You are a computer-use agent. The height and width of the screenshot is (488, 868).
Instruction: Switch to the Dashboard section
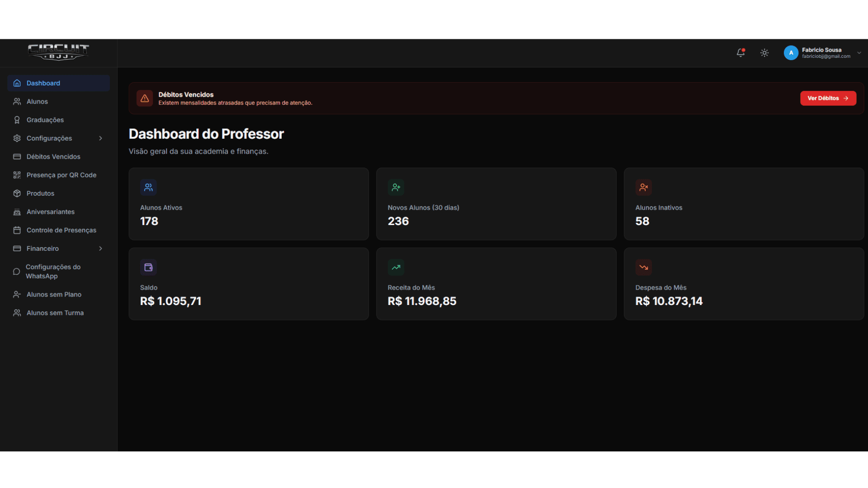[x=43, y=83]
